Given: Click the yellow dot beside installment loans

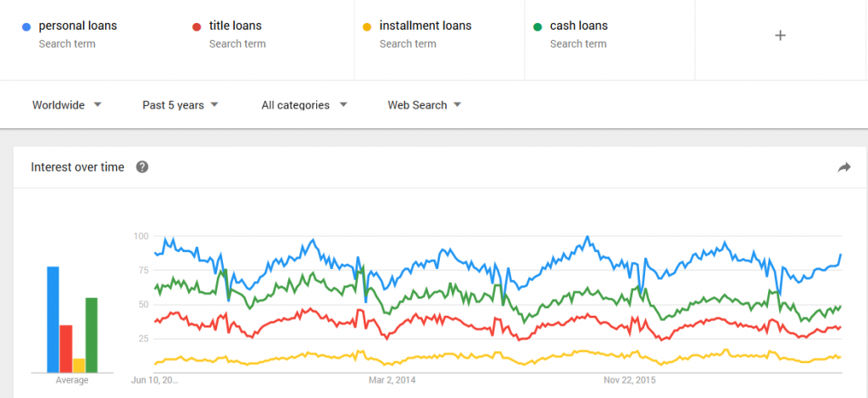Looking at the screenshot, I should point(367,26).
